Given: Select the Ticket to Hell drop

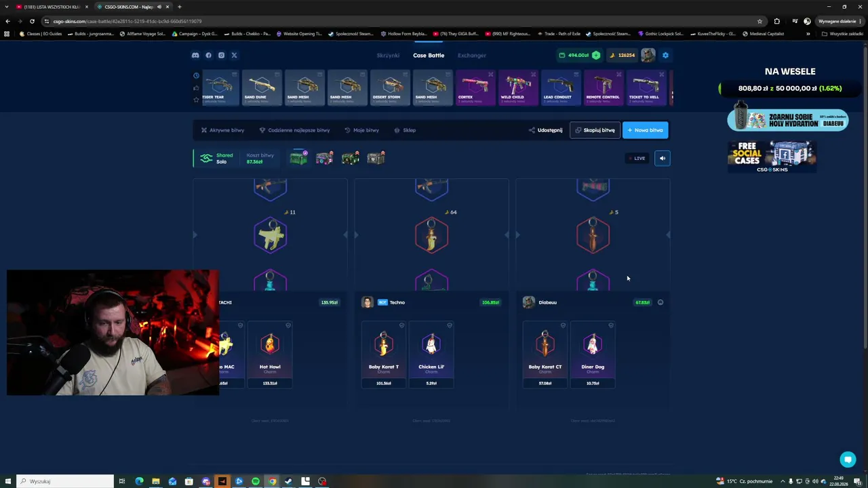Looking at the screenshot, I should click(x=646, y=88).
